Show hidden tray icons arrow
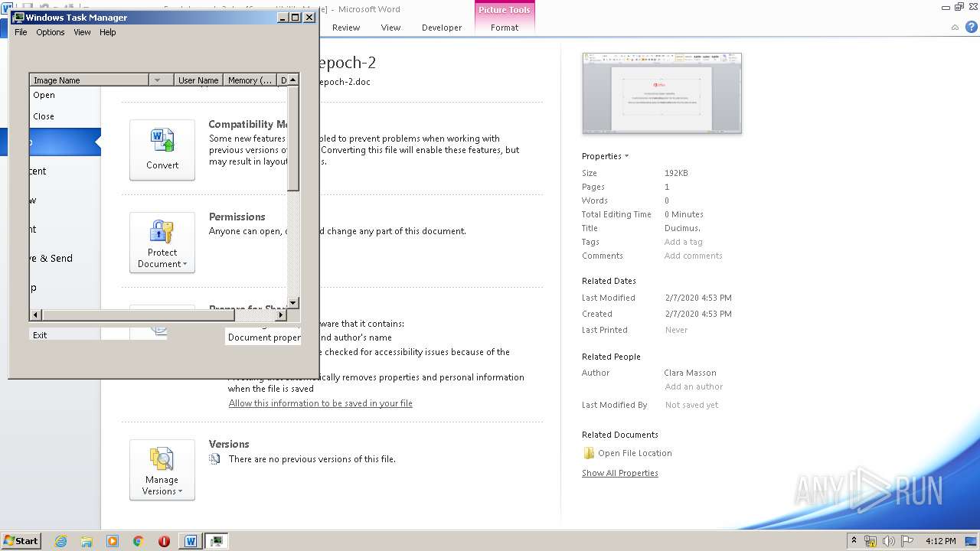This screenshot has width=980, height=551. [x=854, y=541]
